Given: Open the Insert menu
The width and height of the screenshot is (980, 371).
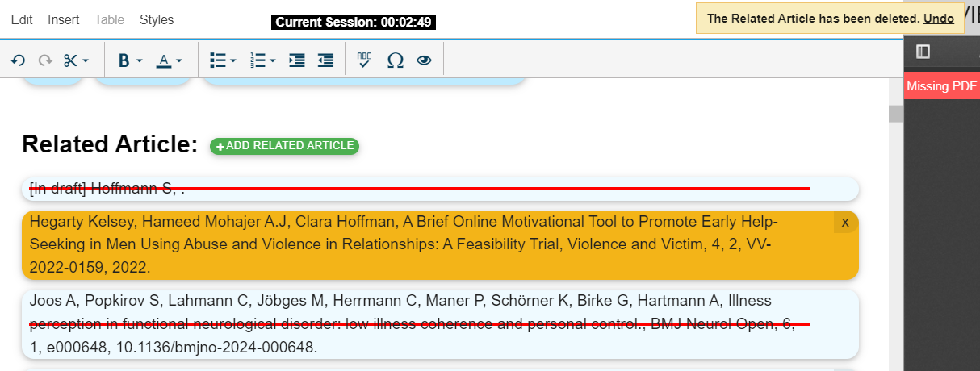Looking at the screenshot, I should coord(64,19).
